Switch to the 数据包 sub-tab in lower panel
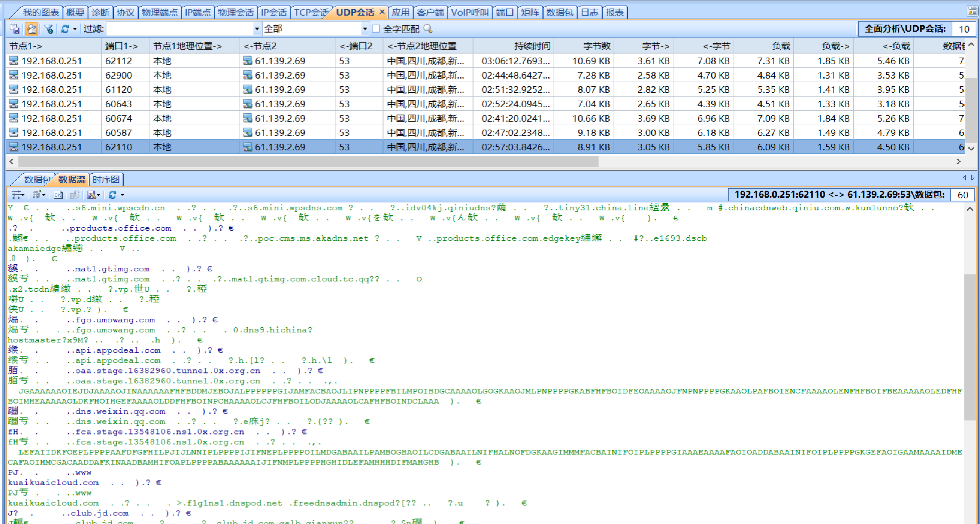The width and height of the screenshot is (980, 524). click(36, 179)
